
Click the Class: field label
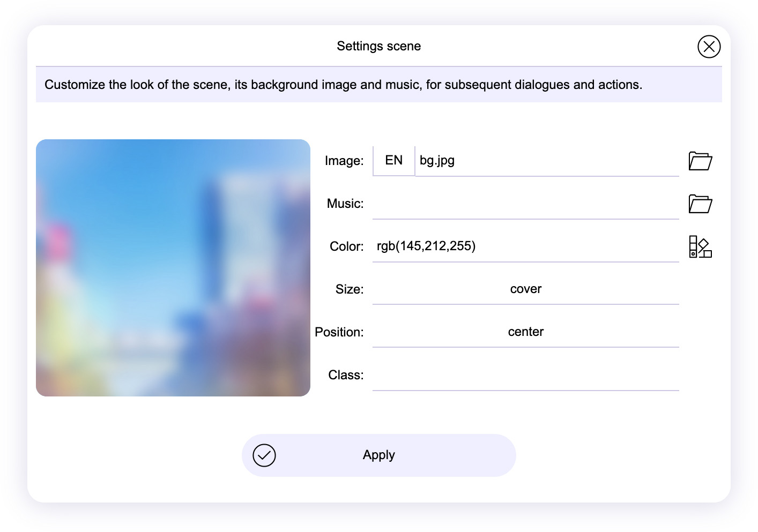coord(346,375)
